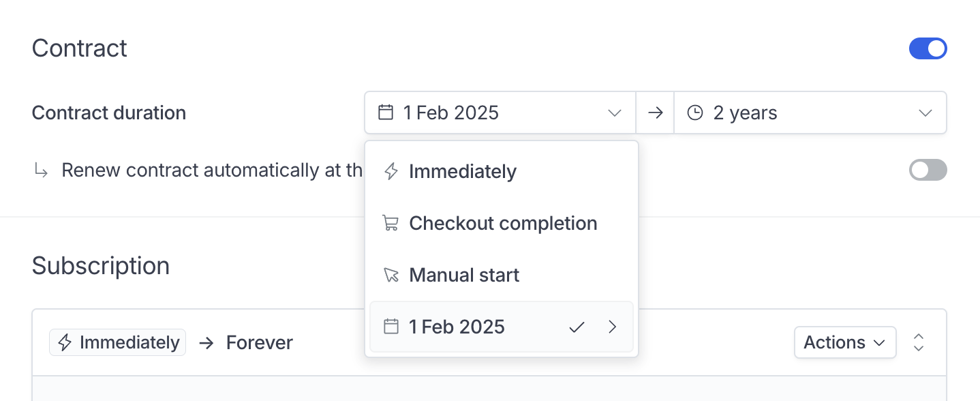Click the lightning icon next to Immediately option
Screen dimensions: 980x401
tap(391, 171)
